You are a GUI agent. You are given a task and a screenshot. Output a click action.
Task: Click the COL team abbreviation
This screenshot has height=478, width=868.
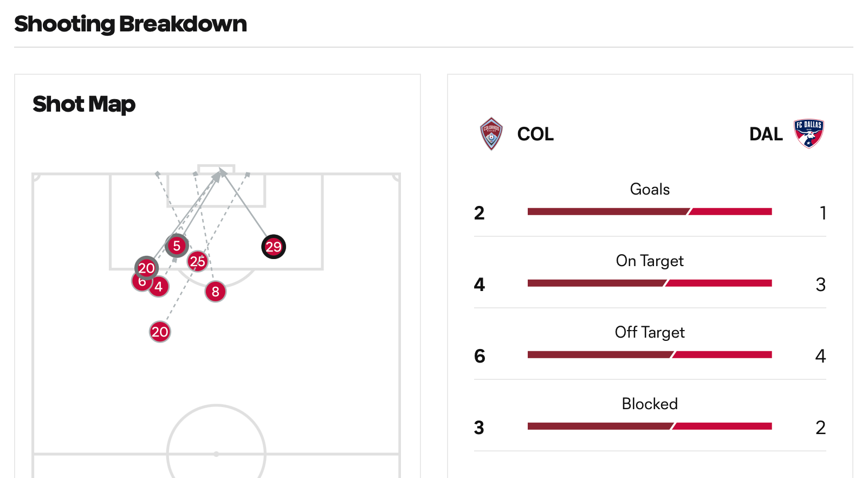pos(535,134)
